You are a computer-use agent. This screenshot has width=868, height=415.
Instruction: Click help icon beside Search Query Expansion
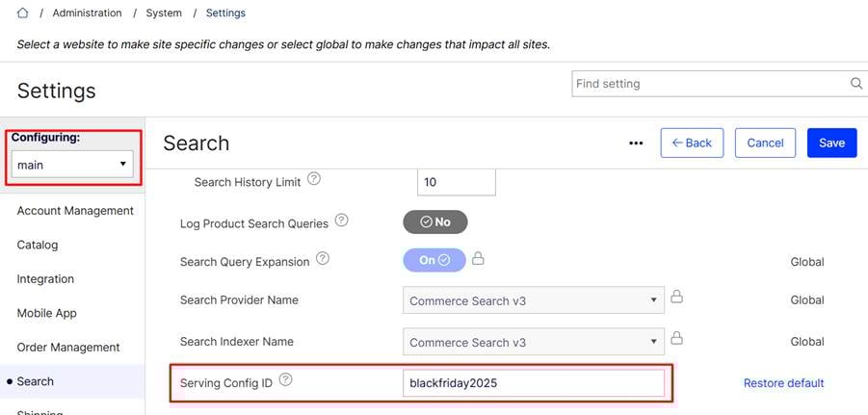[x=323, y=259]
